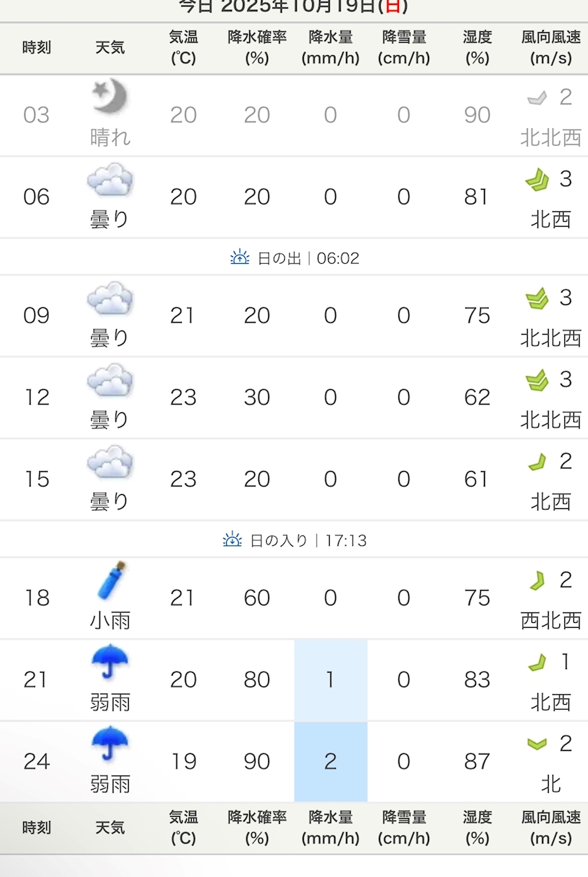This screenshot has width=588, height=877.
Task: Click the highlighted precipitation cell showing 2
Action: pyautogui.click(x=330, y=761)
